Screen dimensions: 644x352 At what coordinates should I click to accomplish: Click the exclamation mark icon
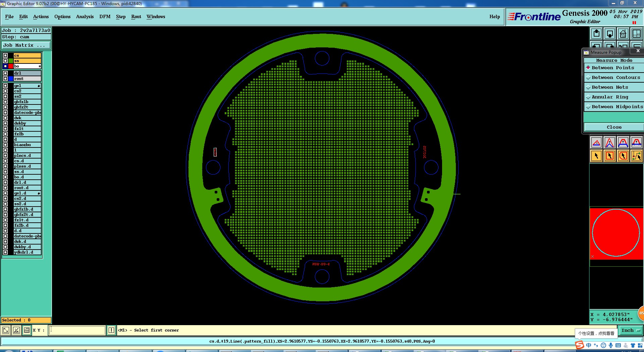tap(111, 330)
